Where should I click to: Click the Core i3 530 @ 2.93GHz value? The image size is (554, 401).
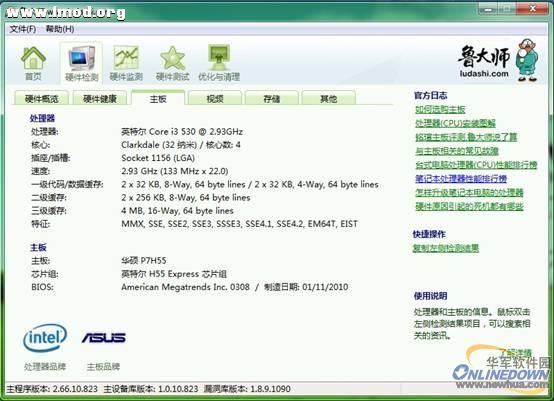tap(182, 132)
